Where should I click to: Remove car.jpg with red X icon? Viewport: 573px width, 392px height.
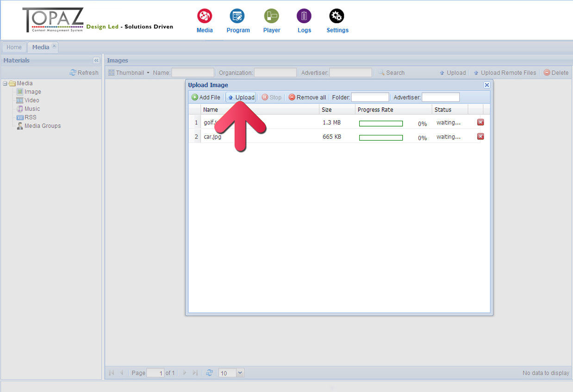tap(480, 136)
